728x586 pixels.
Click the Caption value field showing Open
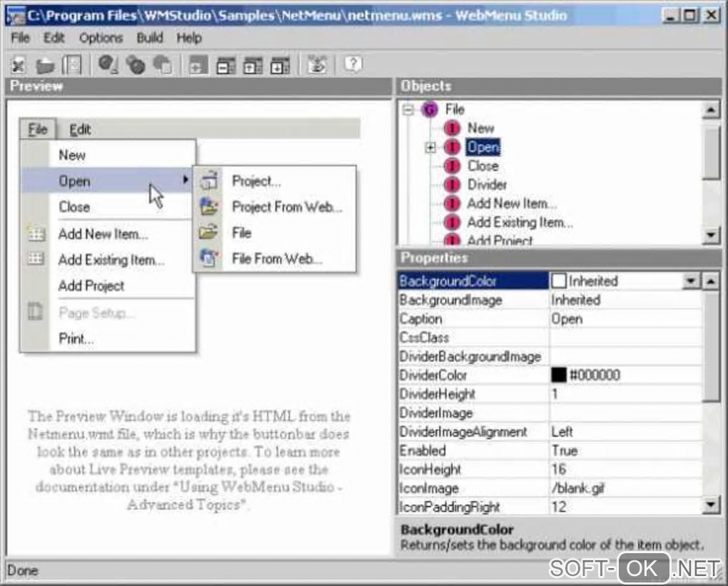625,319
